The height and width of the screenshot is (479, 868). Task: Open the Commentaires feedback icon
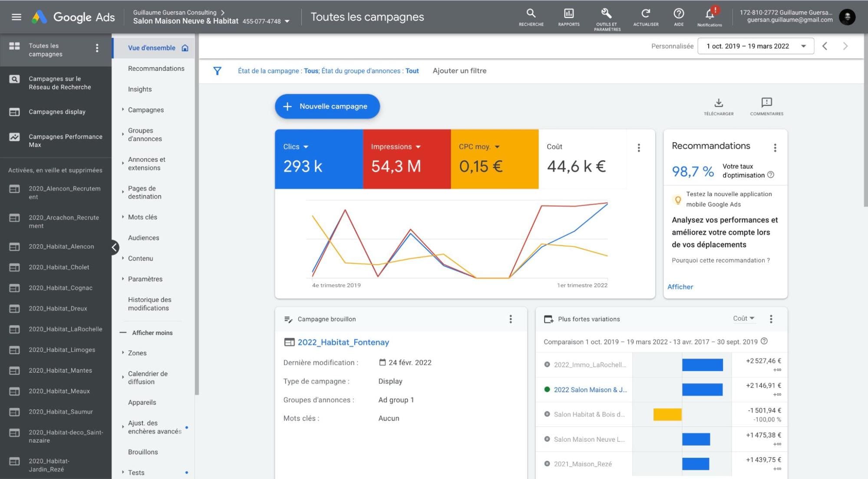(766, 106)
